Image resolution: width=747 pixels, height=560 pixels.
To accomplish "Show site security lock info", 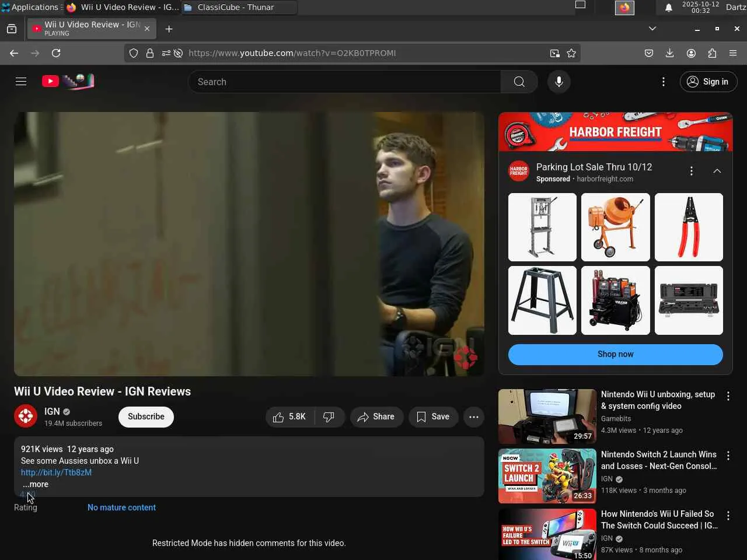I will [150, 53].
